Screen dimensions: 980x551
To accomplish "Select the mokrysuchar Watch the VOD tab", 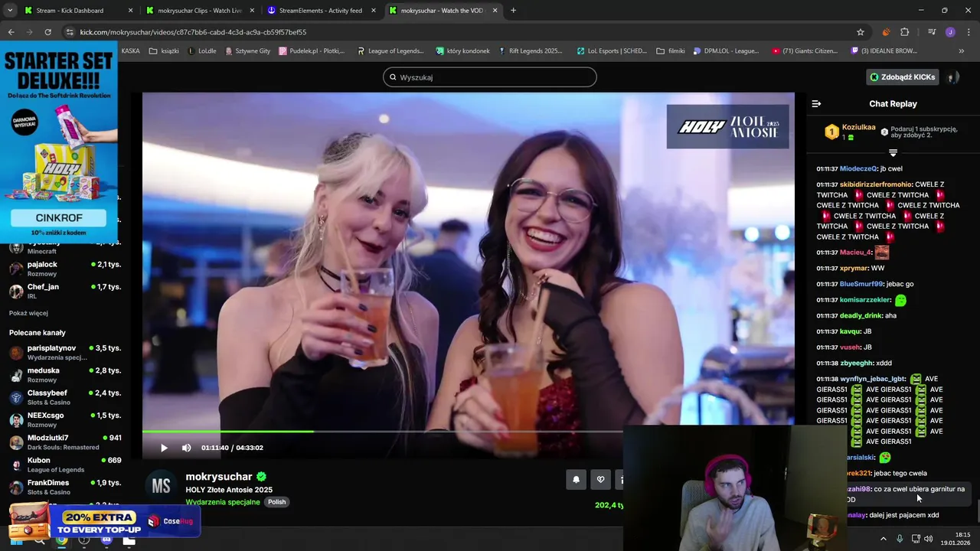I will [443, 11].
